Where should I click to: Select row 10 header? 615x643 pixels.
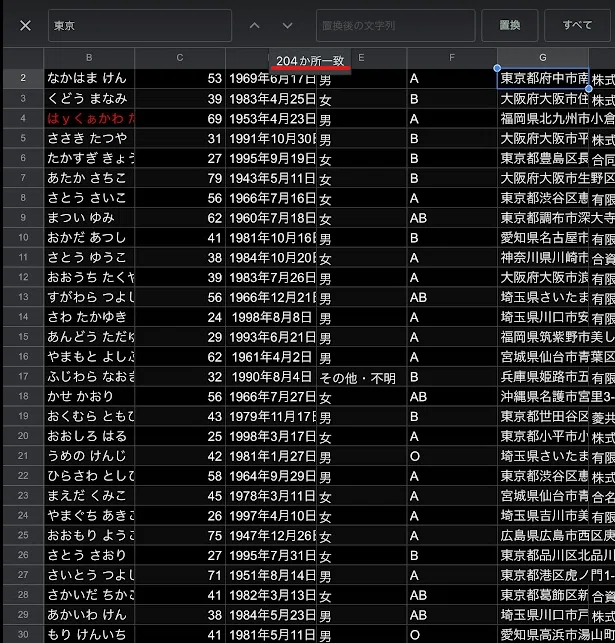(23, 237)
